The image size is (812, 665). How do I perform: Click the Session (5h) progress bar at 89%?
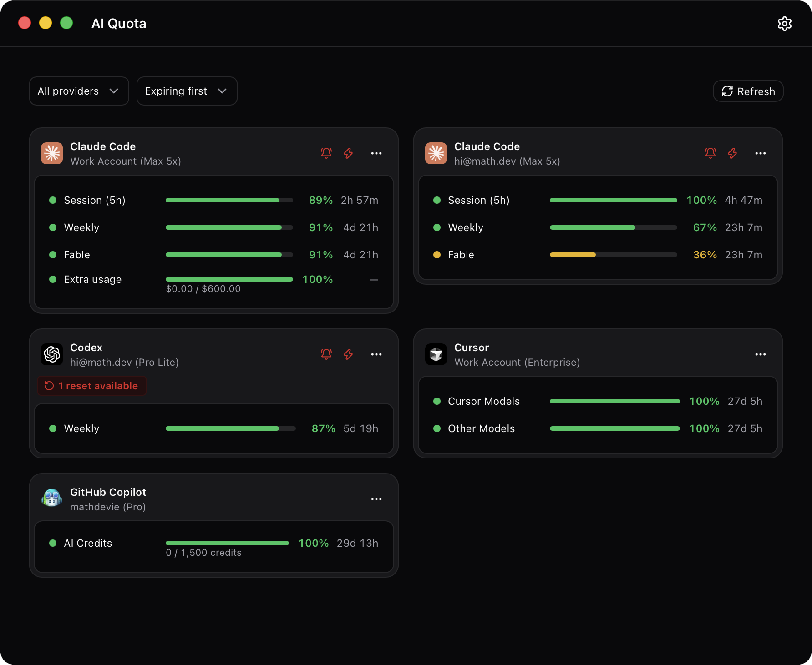click(x=229, y=200)
